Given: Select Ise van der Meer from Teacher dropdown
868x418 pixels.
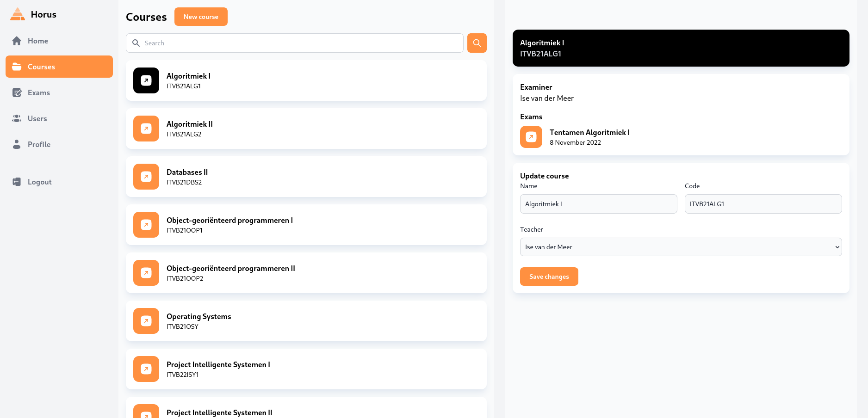Looking at the screenshot, I should pos(680,247).
